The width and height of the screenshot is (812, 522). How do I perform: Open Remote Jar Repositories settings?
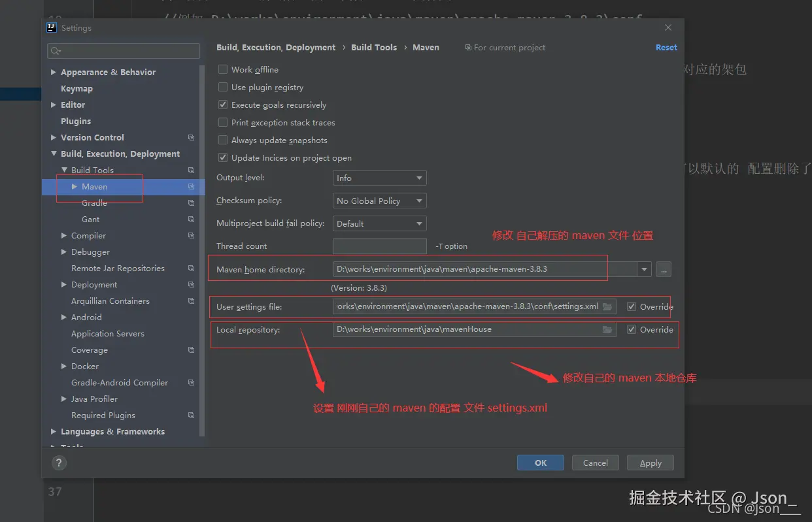point(118,268)
